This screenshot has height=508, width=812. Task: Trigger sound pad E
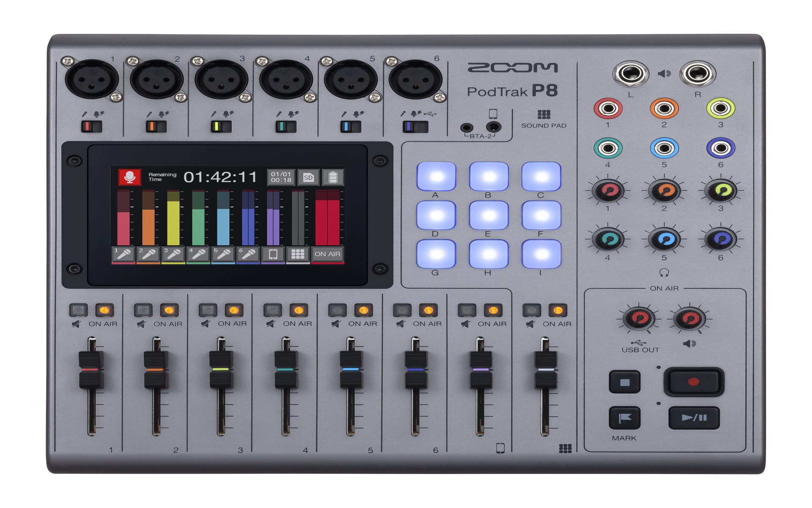488,215
